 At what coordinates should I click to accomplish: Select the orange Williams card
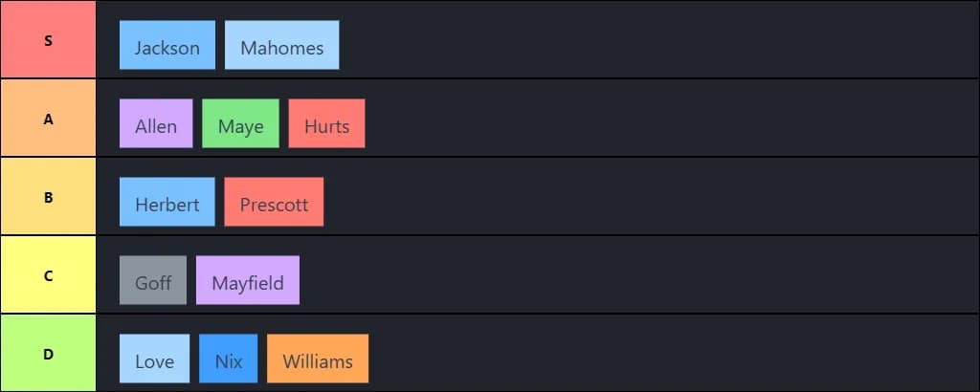tap(317, 359)
